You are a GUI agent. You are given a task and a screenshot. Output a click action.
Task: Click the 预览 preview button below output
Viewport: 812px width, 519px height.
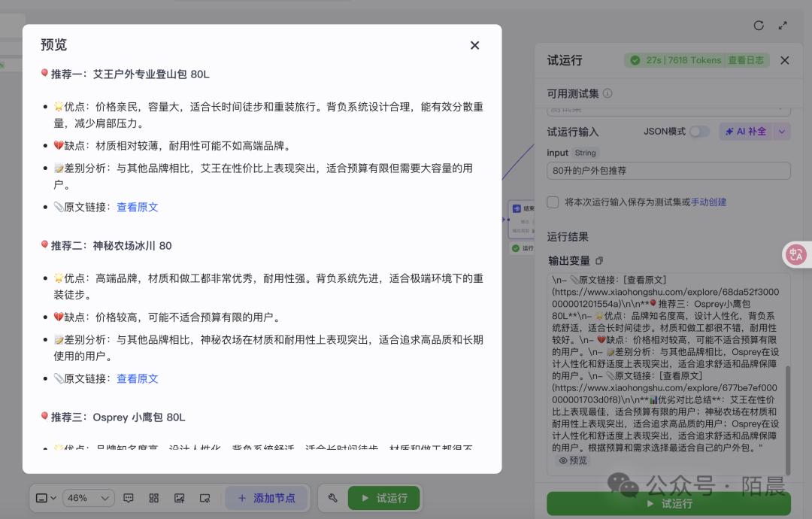point(574,460)
